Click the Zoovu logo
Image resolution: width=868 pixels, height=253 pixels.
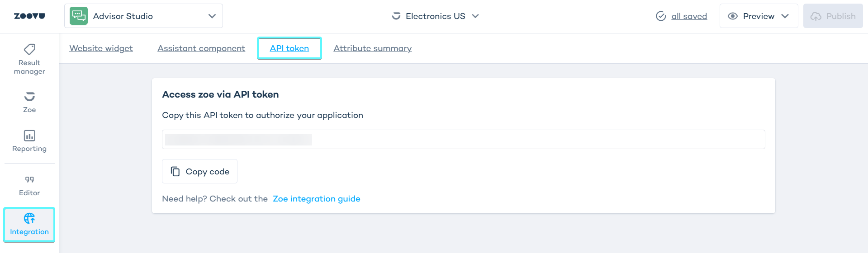[x=29, y=16]
